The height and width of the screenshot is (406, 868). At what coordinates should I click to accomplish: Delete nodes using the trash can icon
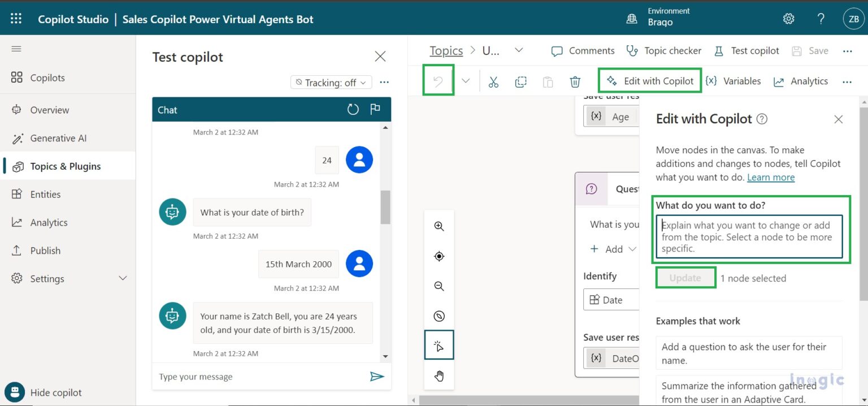[575, 81]
